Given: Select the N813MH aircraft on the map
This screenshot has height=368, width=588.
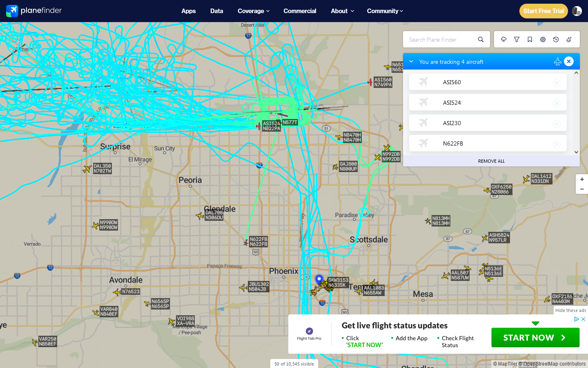Looking at the screenshot, I should 428,221.
